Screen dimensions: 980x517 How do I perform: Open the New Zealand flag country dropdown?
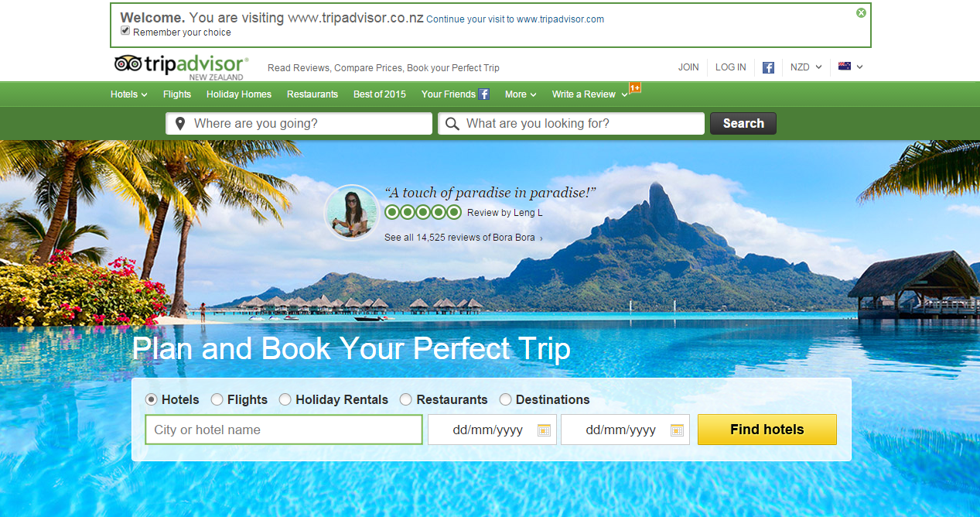pos(851,67)
